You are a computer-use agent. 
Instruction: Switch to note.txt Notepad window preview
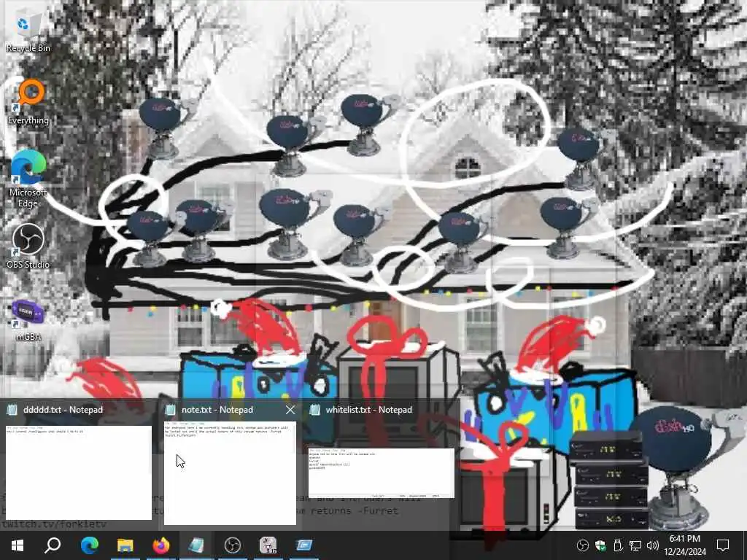[x=230, y=472]
